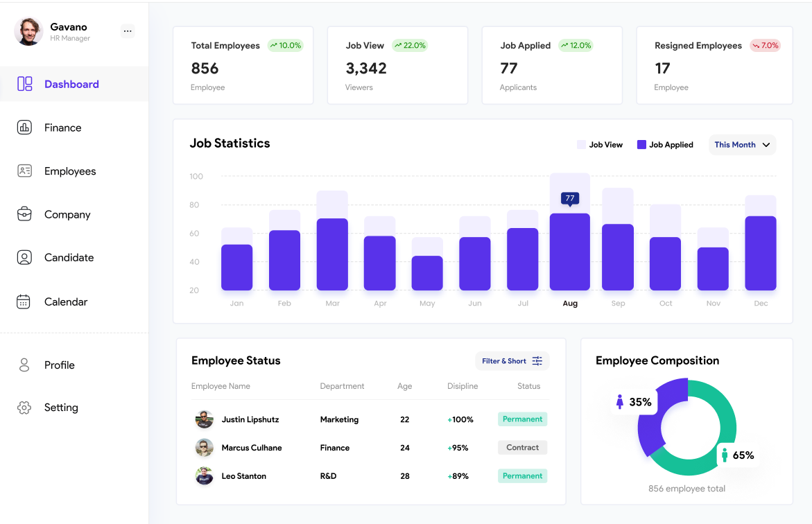Open the Company section icon

pos(24,214)
